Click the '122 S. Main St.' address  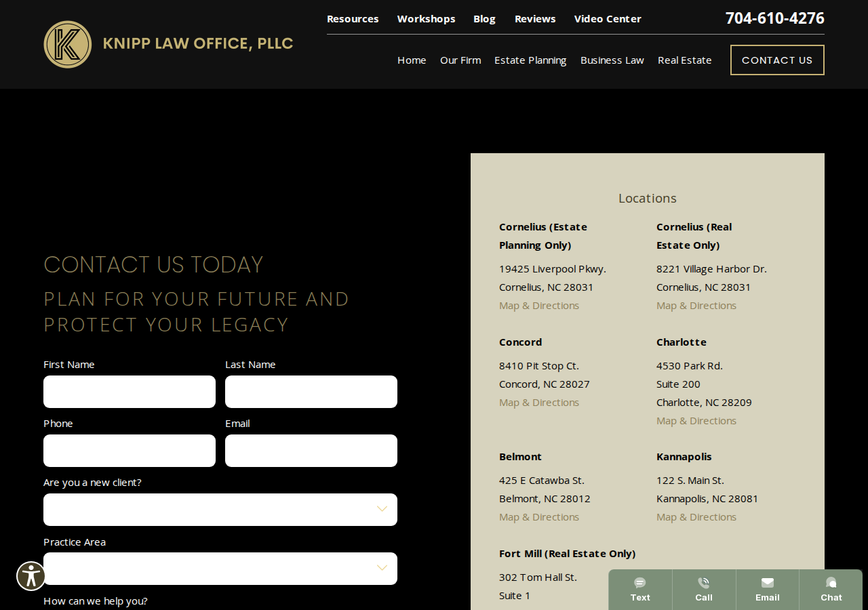click(690, 481)
